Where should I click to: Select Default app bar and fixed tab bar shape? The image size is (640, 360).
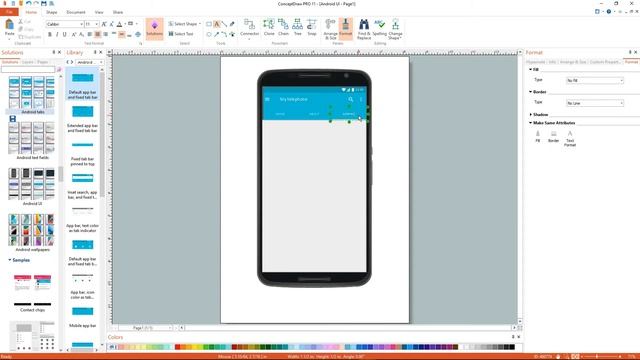click(82, 84)
